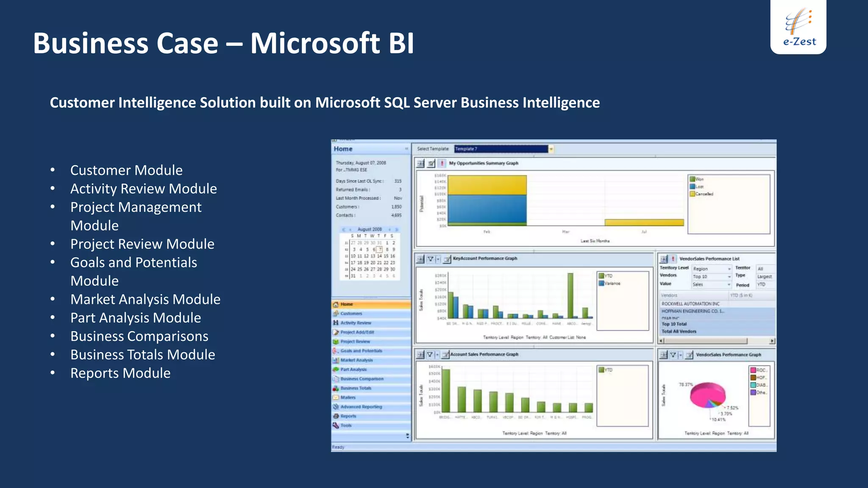
Task: Click Period YTD field
Action: (x=765, y=285)
